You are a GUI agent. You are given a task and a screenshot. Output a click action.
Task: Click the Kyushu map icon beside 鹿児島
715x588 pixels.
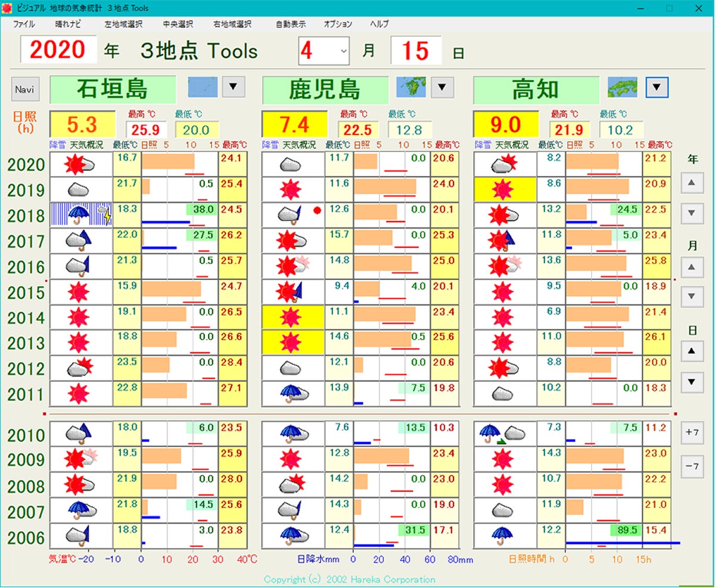tap(411, 88)
